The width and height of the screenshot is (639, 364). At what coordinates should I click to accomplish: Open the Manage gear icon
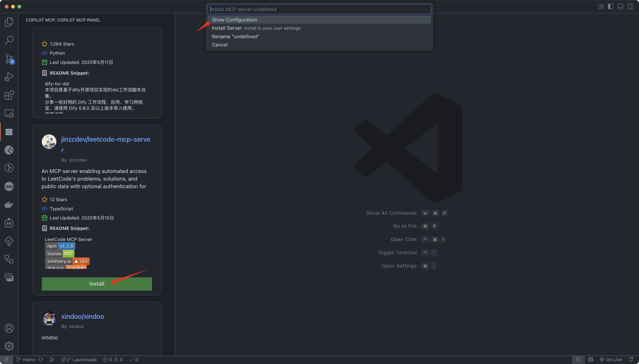click(9, 346)
